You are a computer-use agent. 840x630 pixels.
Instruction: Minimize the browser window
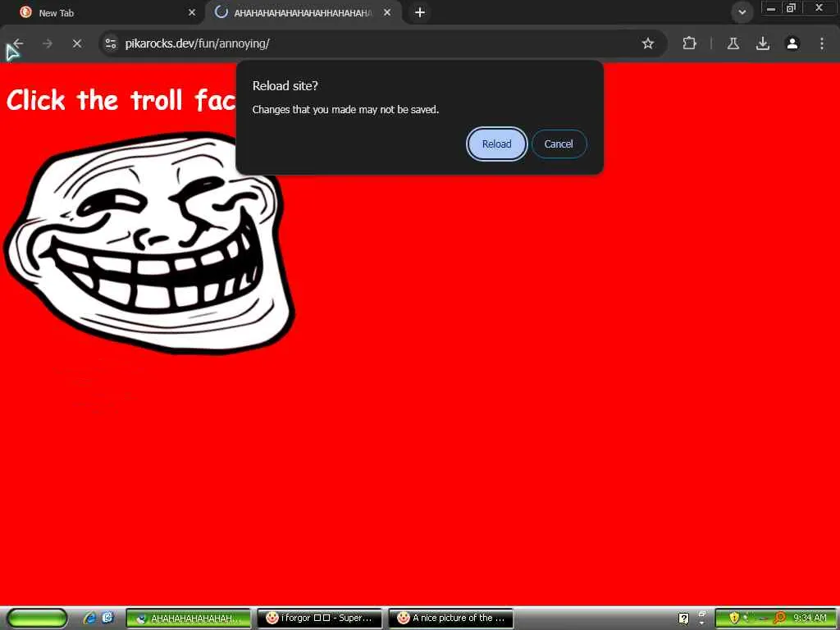tap(771, 8)
